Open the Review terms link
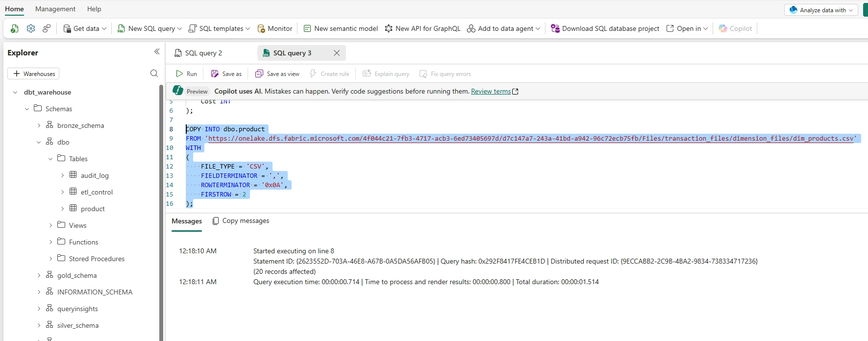868x341 pixels. click(x=491, y=91)
